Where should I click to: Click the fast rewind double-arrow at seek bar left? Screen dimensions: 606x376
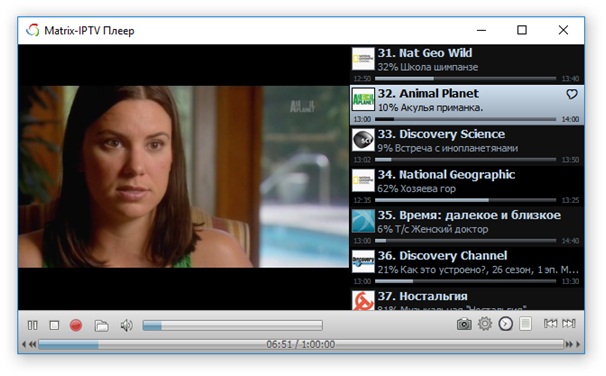coord(33,344)
